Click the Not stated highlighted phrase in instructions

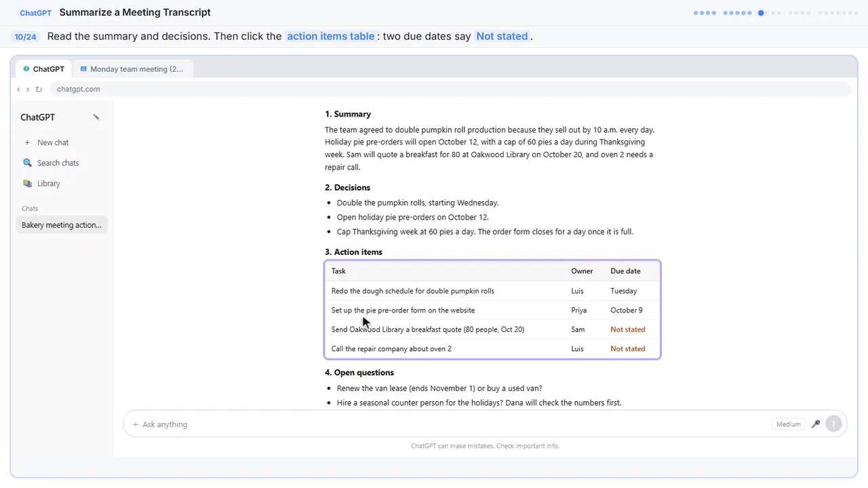502,37
